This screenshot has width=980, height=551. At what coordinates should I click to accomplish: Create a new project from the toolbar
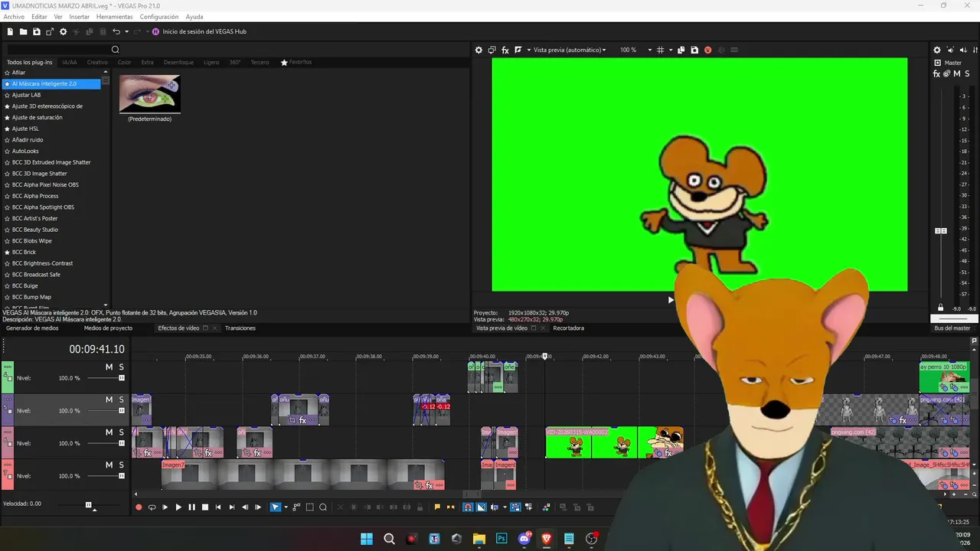pos(10,31)
